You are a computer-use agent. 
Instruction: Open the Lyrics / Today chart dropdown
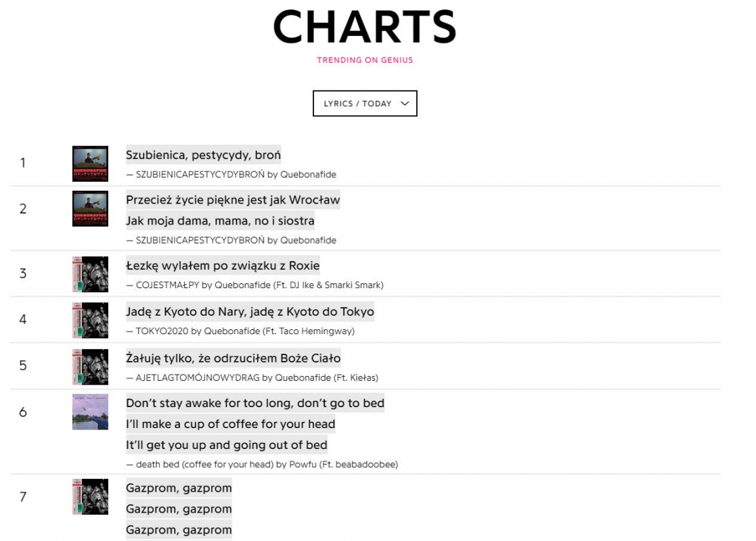[x=365, y=103]
